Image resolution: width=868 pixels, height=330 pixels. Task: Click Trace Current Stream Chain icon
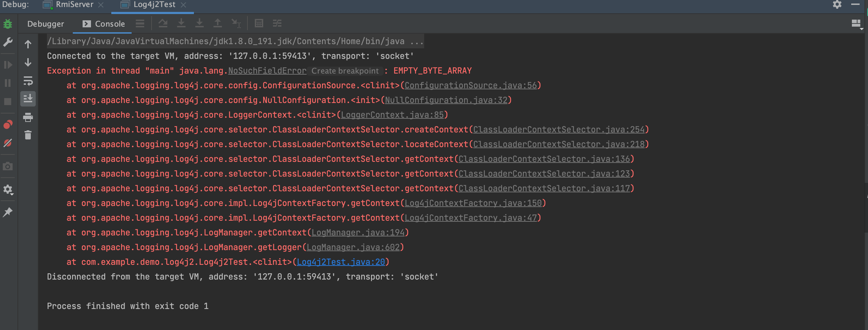[277, 23]
